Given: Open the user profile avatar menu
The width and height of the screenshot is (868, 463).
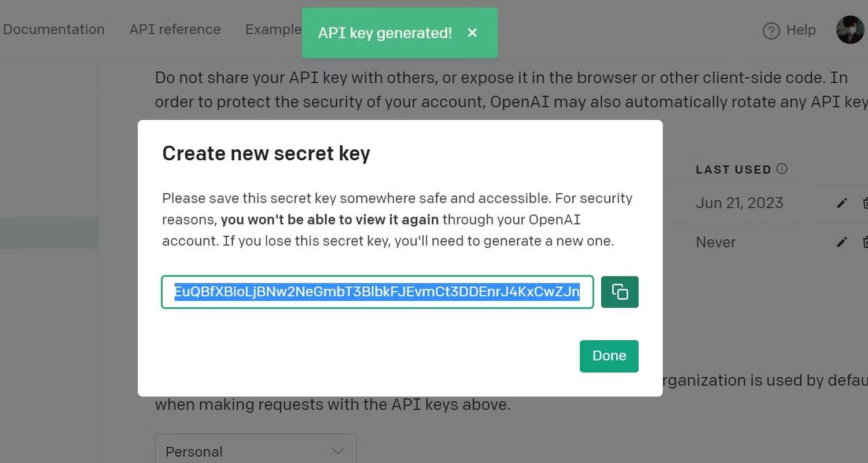Looking at the screenshot, I should (849, 30).
